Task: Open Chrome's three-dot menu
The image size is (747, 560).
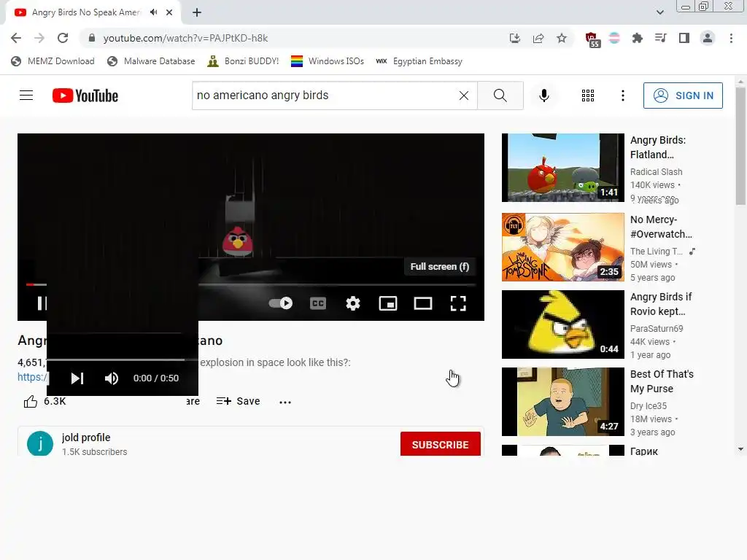Action: [x=731, y=38]
